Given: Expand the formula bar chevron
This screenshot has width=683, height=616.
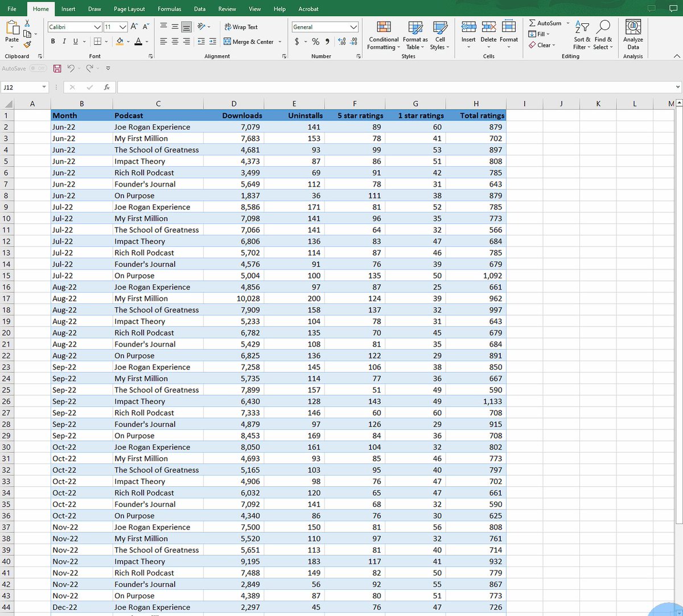Looking at the screenshot, I should (677, 87).
